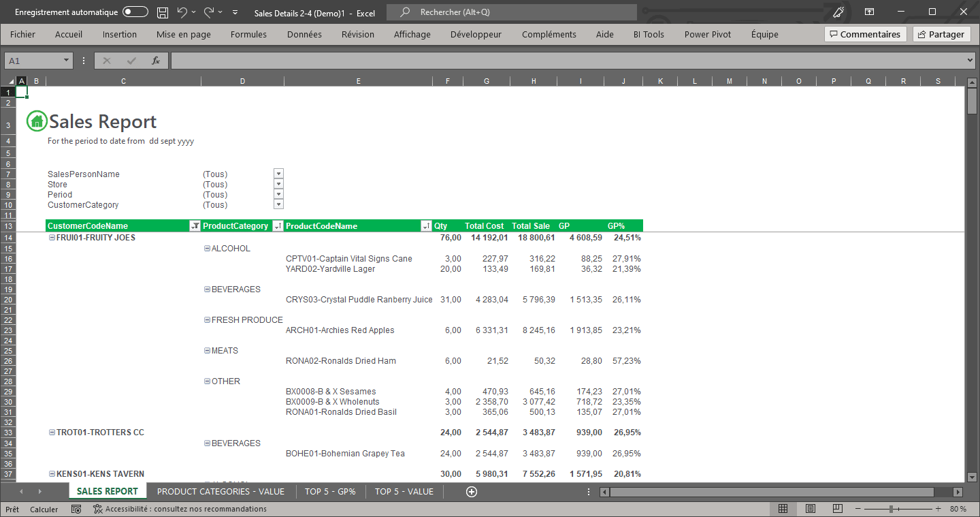Open the SalesPersonName filter dropdown
980x517 pixels.
pyautogui.click(x=278, y=174)
